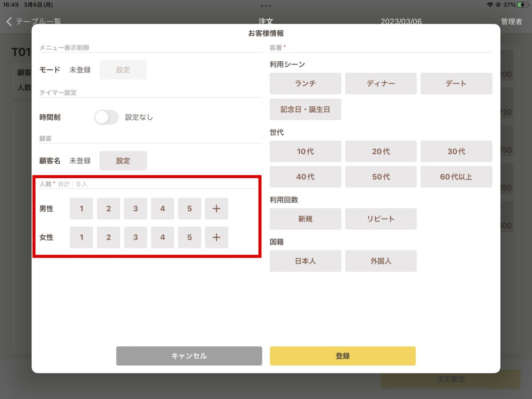532x399 pixels.
Task: Choose the 40代 generation option
Action: [x=305, y=177]
